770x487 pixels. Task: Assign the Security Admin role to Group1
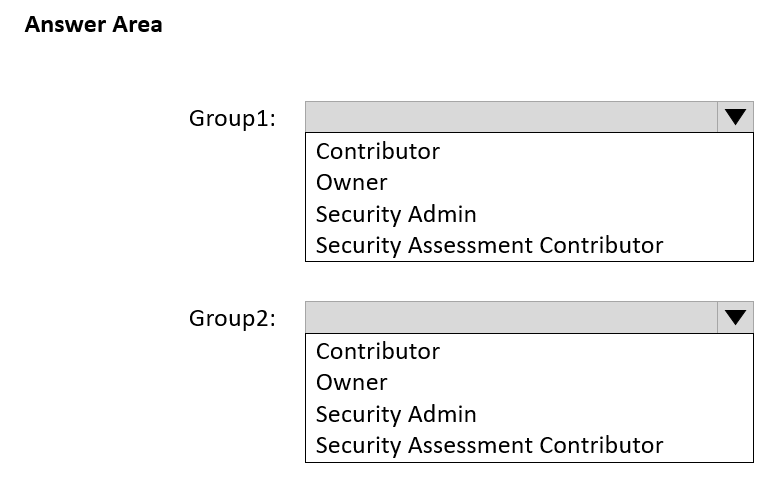coord(396,214)
